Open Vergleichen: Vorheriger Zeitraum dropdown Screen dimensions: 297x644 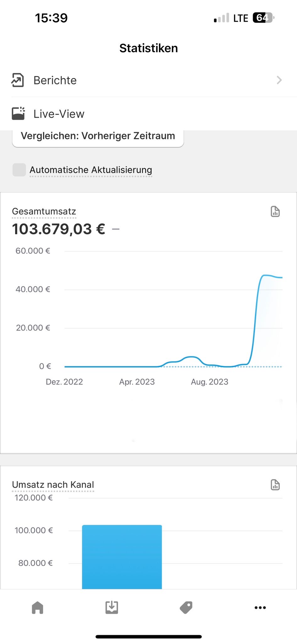[98, 136]
